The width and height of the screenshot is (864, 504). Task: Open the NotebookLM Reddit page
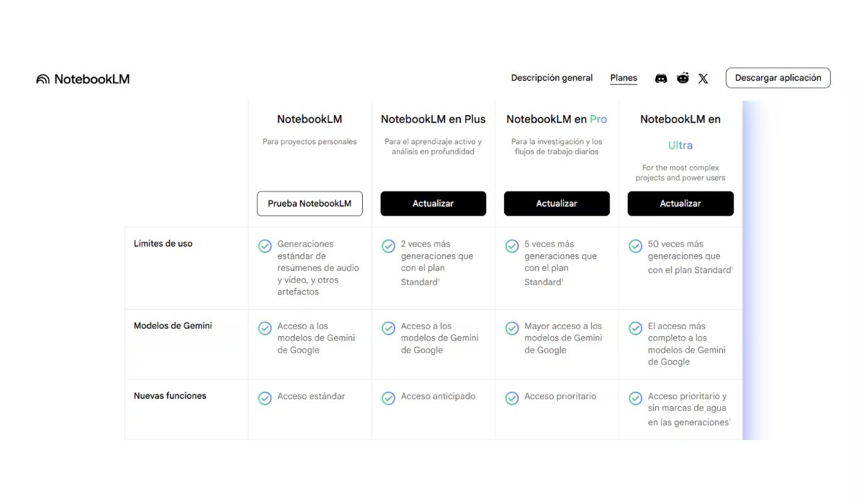(682, 78)
